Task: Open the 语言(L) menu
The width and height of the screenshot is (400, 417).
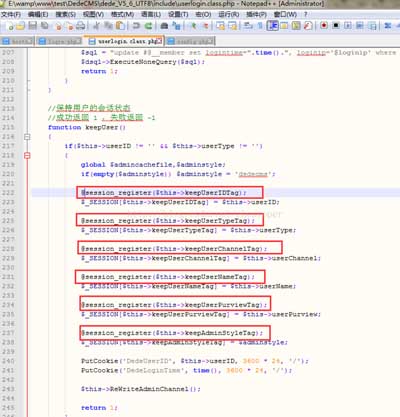Action: pyautogui.click(x=151, y=14)
